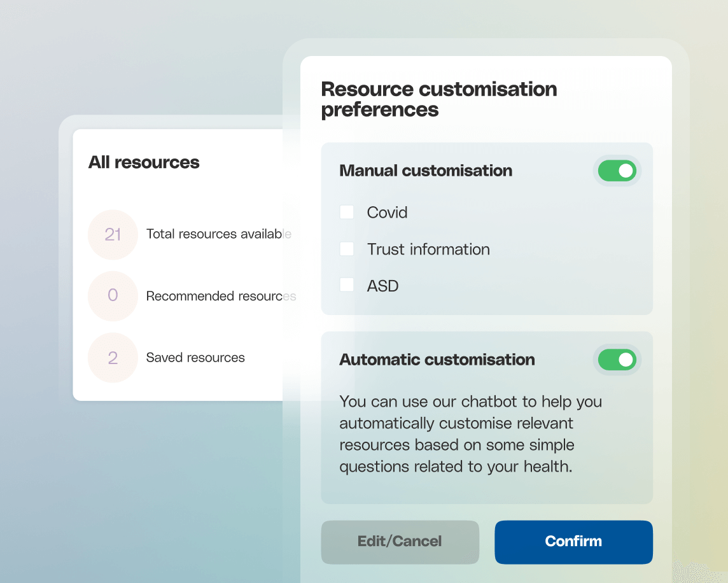Image resolution: width=728 pixels, height=583 pixels.
Task: Toggle the Automatic customisation switch
Action: 617,360
